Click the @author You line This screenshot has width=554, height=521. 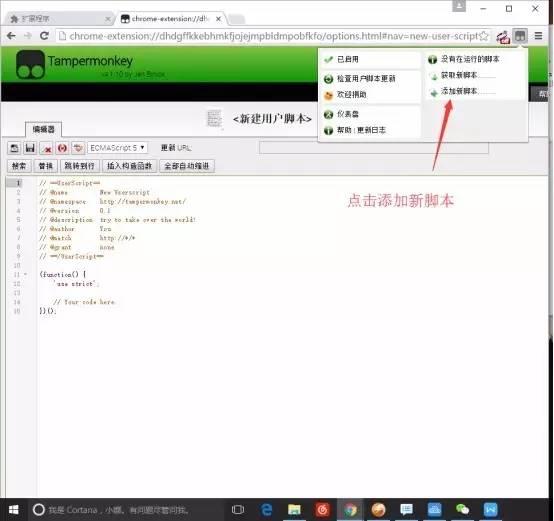[x=75, y=229]
